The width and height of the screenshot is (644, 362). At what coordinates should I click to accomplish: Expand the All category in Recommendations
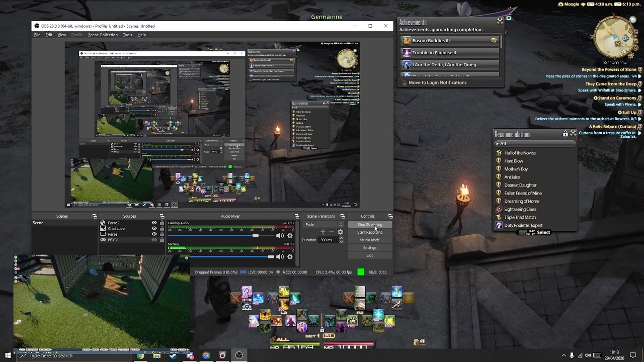[535, 144]
